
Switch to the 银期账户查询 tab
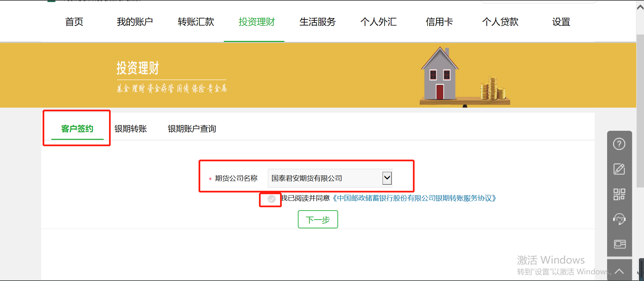pos(192,129)
